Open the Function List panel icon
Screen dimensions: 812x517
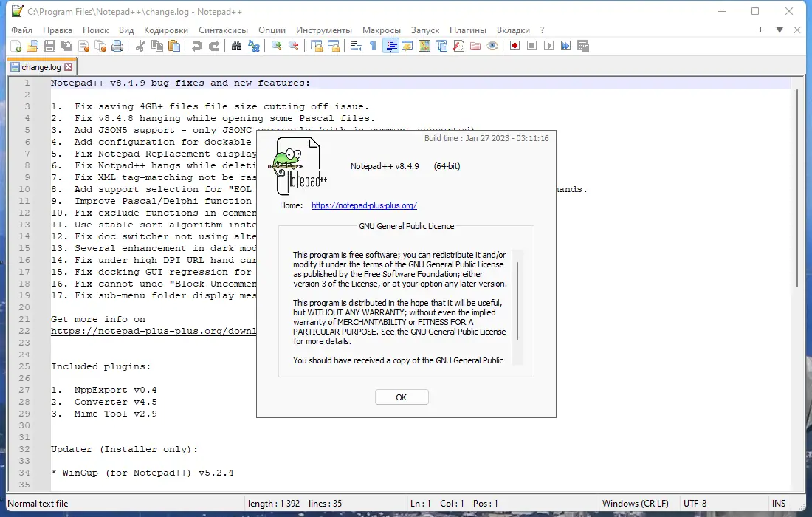(458, 46)
